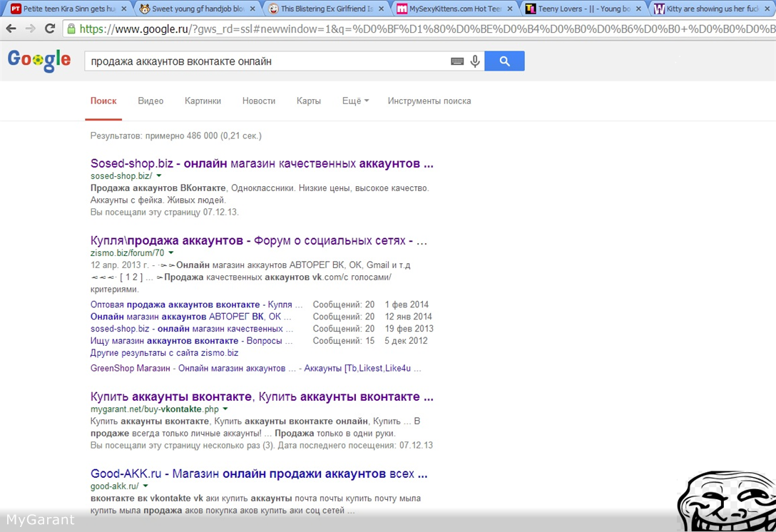Click the date 1 фев 2014

coord(407,305)
